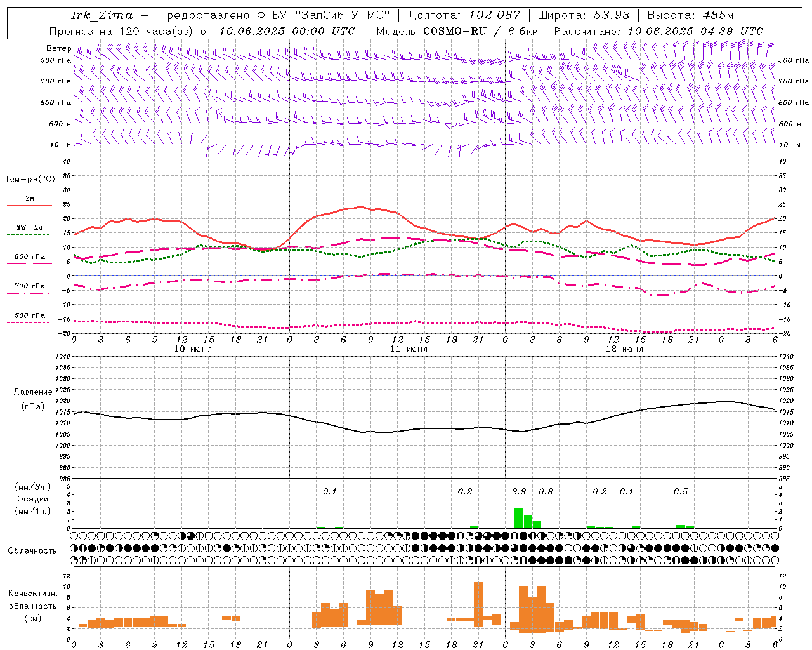
Task: Select the green dashed Td 2м legend line
Action: 28,234
